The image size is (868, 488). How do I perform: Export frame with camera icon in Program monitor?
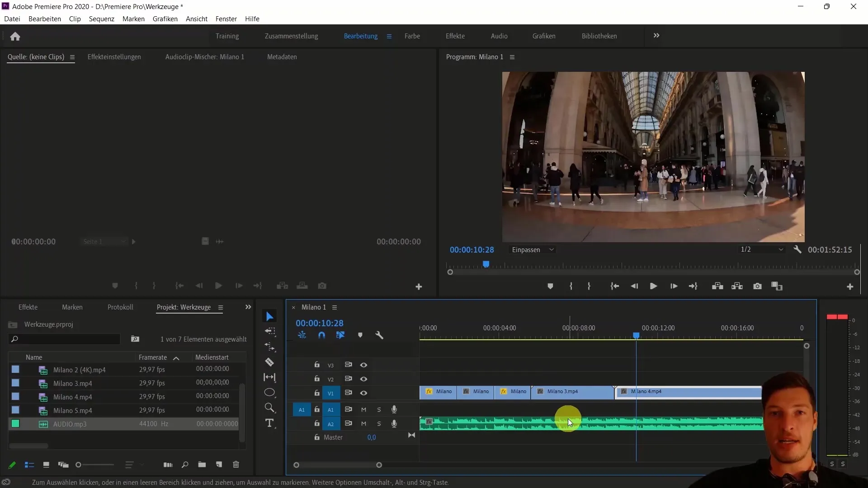(x=757, y=286)
